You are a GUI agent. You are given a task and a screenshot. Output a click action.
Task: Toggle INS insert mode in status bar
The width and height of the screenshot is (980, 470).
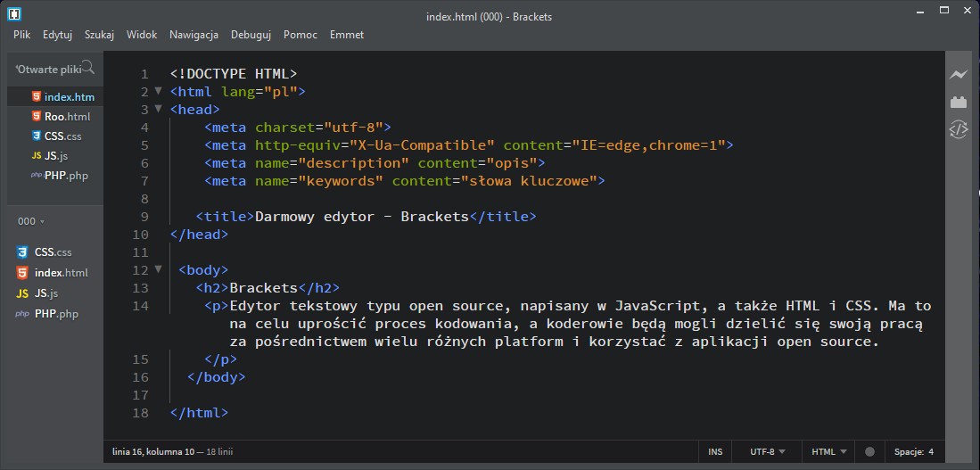click(716, 451)
